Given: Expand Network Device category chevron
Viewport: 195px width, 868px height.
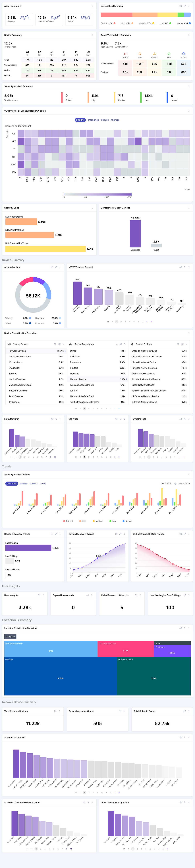Looking at the screenshot, I should pyautogui.click(x=127, y=379).
